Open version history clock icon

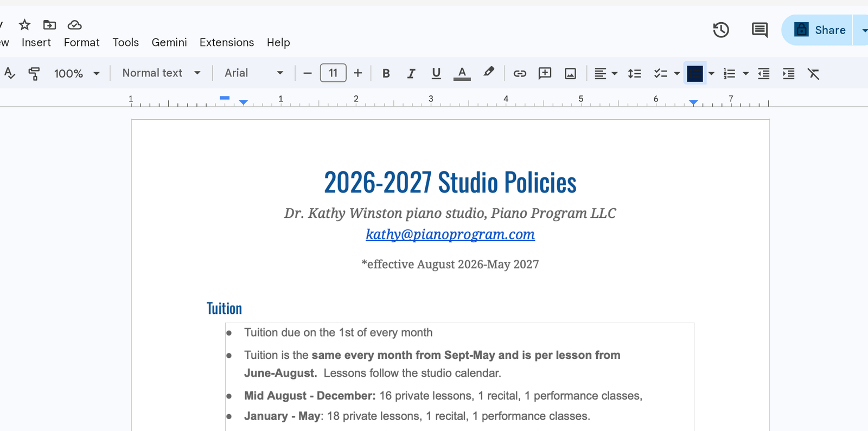pos(720,30)
